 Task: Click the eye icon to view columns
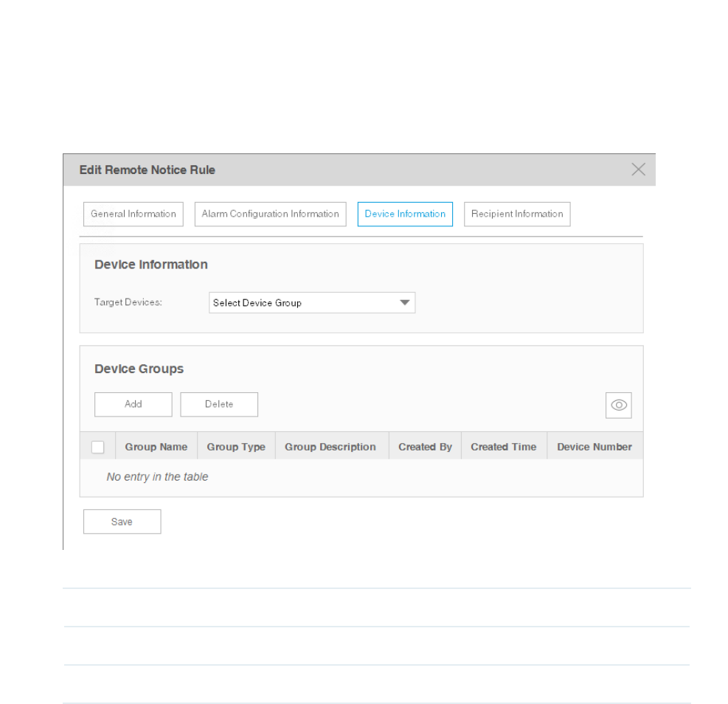(619, 405)
